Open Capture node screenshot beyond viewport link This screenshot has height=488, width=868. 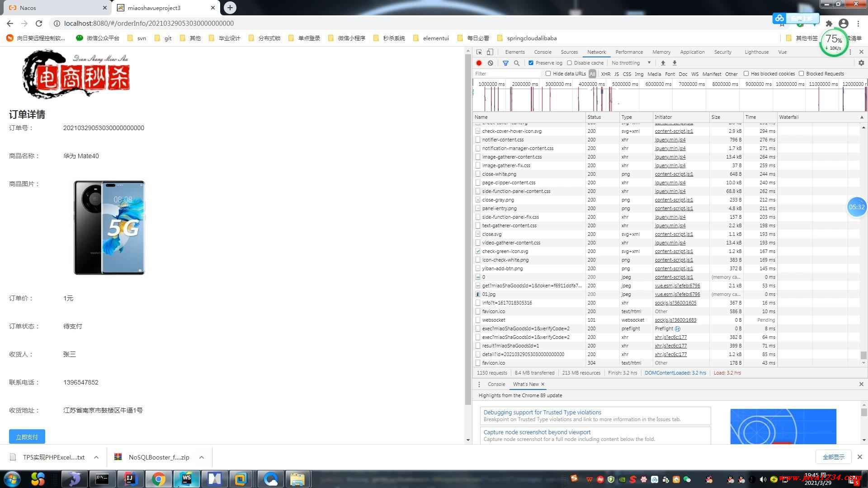point(537,432)
